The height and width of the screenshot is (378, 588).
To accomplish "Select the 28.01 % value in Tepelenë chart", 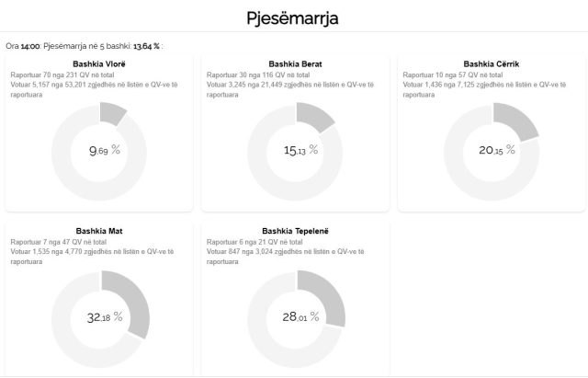I will (300, 317).
